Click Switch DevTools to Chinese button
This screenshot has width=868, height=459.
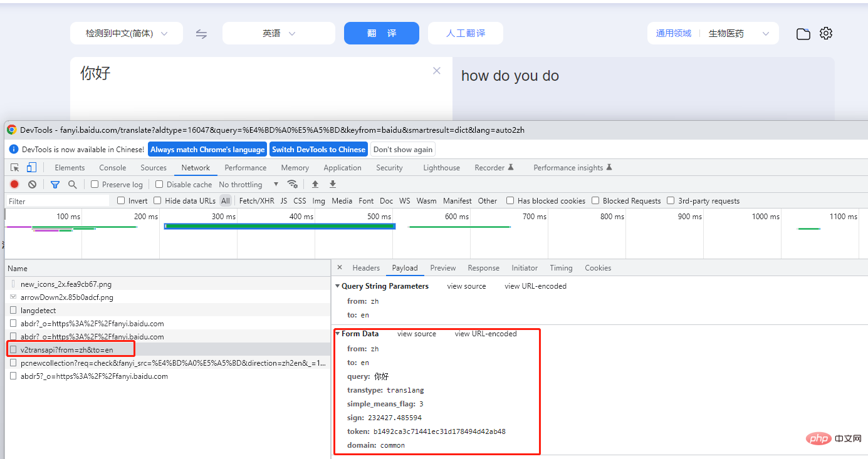pos(318,149)
